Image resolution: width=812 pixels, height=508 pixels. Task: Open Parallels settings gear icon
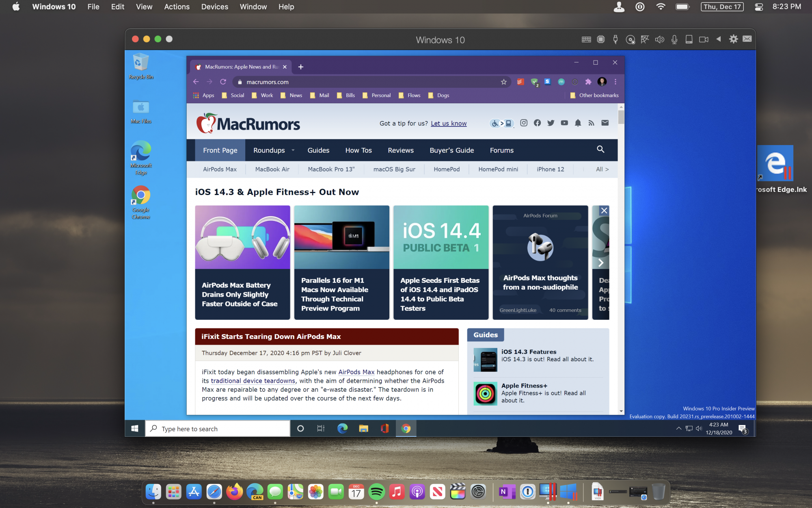(733, 39)
